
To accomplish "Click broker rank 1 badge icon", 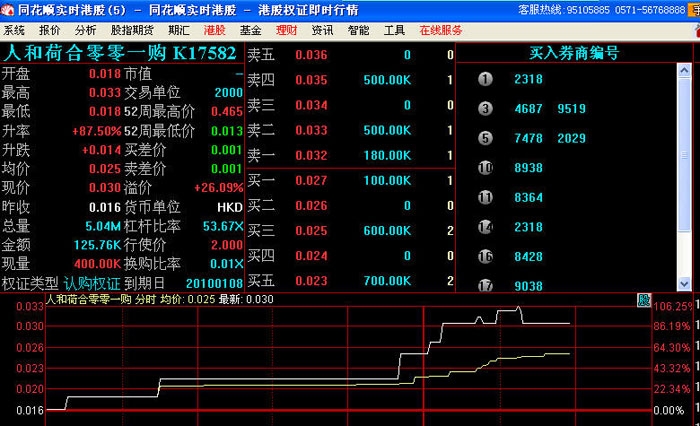I will click(485, 78).
